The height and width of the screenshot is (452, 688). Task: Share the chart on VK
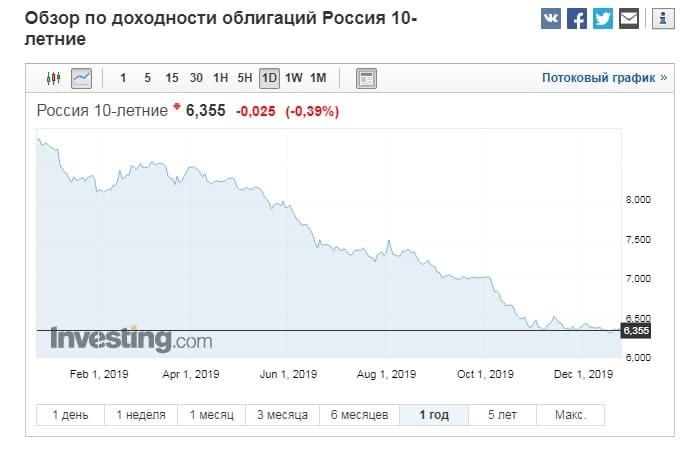coord(551,18)
